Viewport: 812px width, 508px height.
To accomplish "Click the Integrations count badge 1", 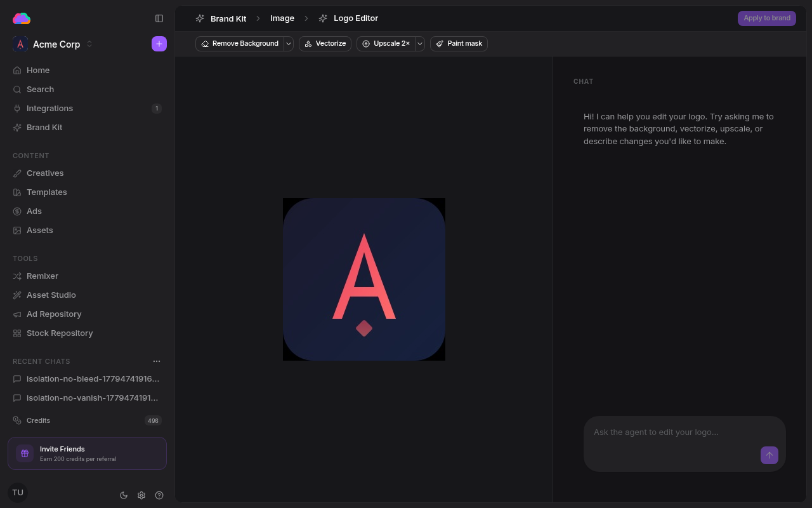I will tap(157, 109).
